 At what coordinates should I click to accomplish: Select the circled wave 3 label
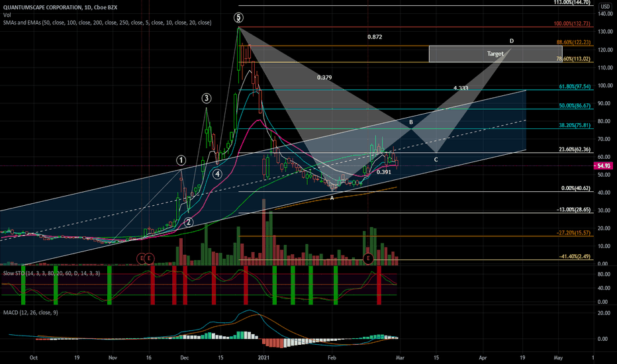[x=207, y=99]
